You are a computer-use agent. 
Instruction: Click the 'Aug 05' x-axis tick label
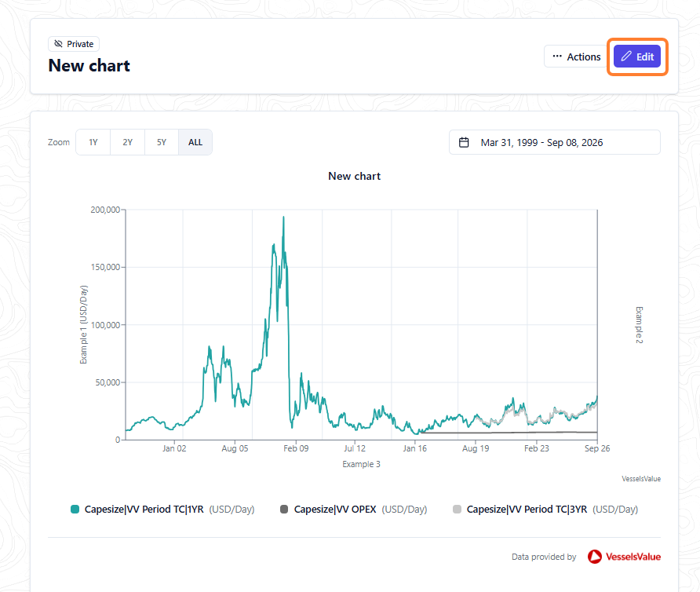click(x=235, y=448)
